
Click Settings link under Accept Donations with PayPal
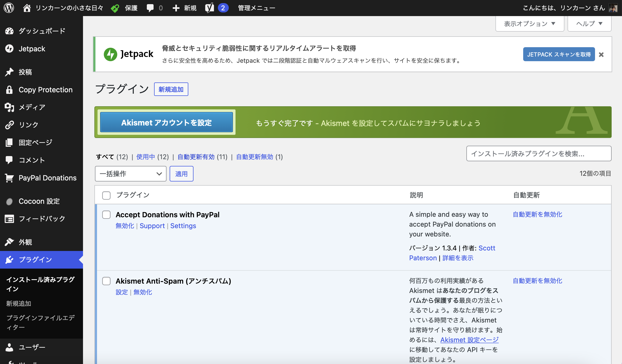[183, 226]
